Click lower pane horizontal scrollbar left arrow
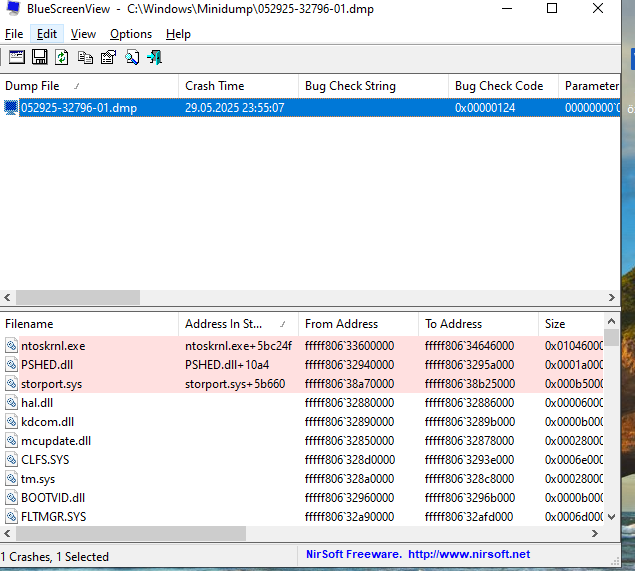635x571 pixels. (7, 533)
